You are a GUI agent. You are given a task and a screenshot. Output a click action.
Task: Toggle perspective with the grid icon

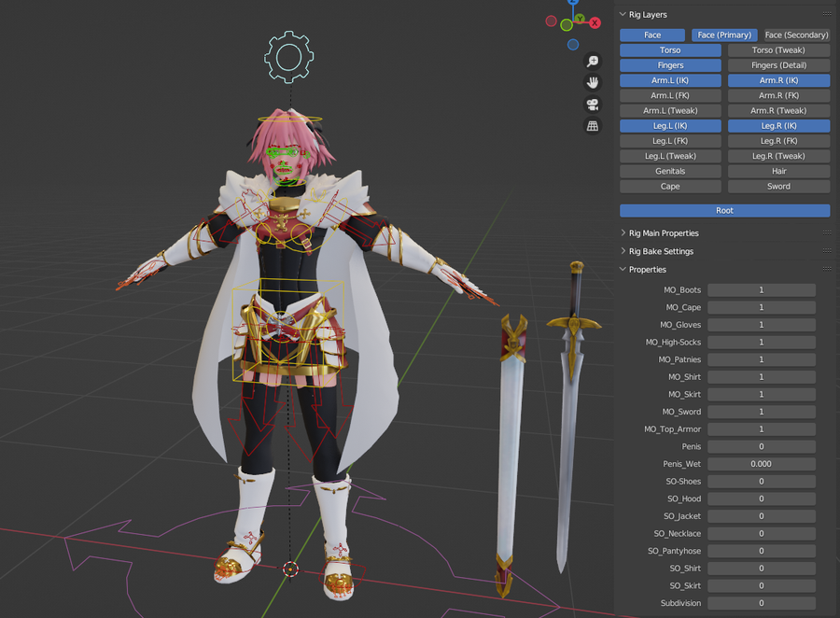(x=591, y=124)
